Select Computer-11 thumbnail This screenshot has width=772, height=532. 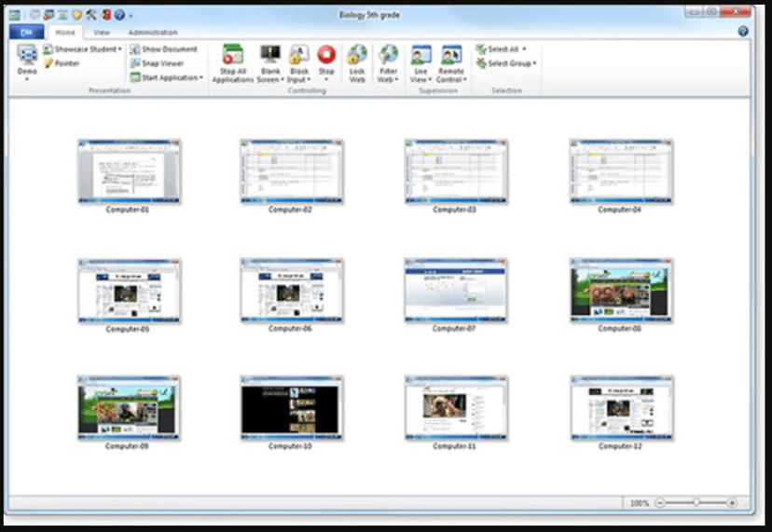[456, 408]
